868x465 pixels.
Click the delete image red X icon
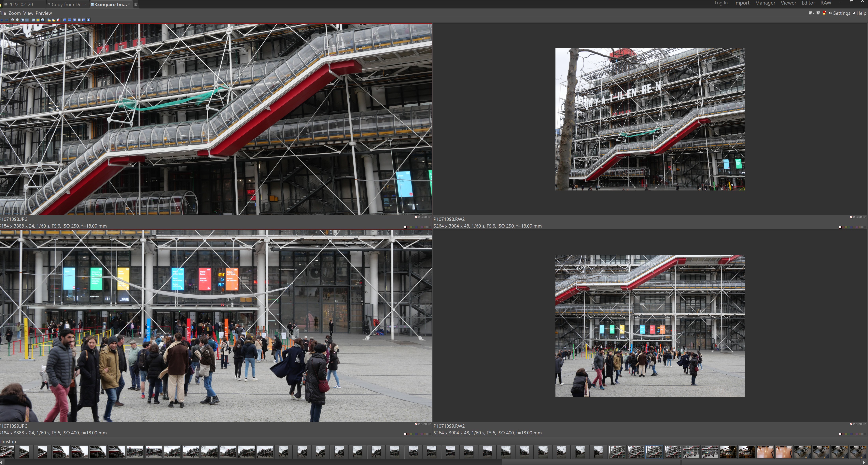pos(59,20)
